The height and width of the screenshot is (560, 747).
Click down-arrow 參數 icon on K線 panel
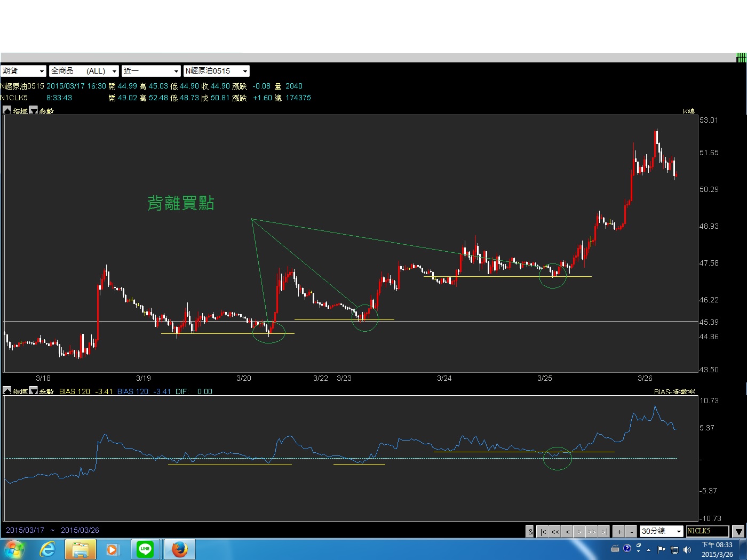pyautogui.click(x=34, y=110)
